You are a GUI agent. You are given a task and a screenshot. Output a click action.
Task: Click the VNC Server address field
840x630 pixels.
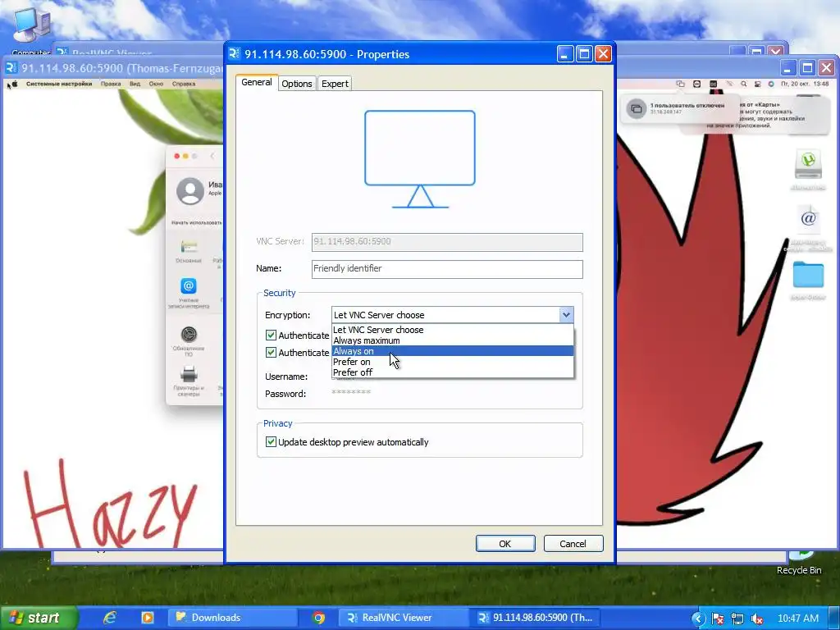[447, 242]
